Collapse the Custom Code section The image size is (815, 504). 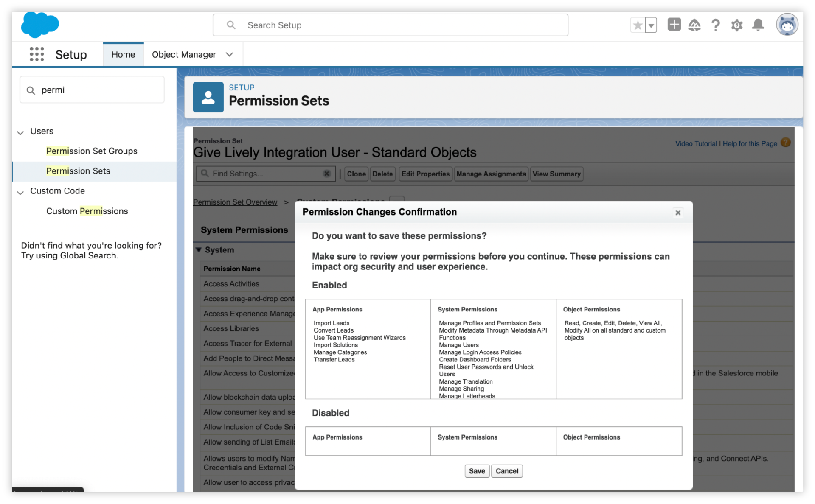[20, 192]
